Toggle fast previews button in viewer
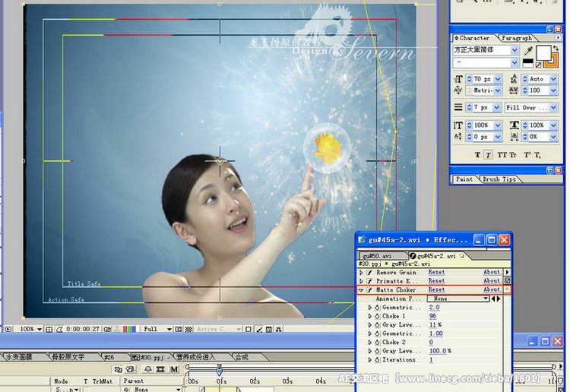 (259, 329)
